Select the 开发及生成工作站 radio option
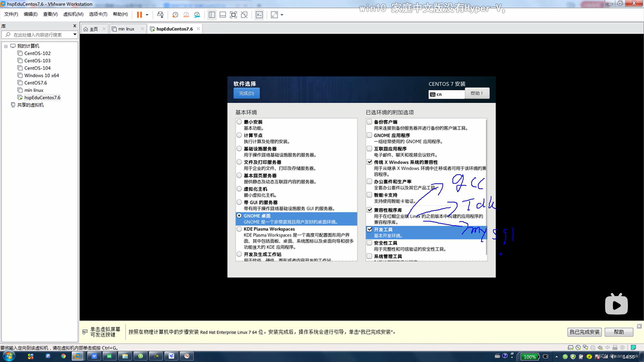 (x=239, y=254)
